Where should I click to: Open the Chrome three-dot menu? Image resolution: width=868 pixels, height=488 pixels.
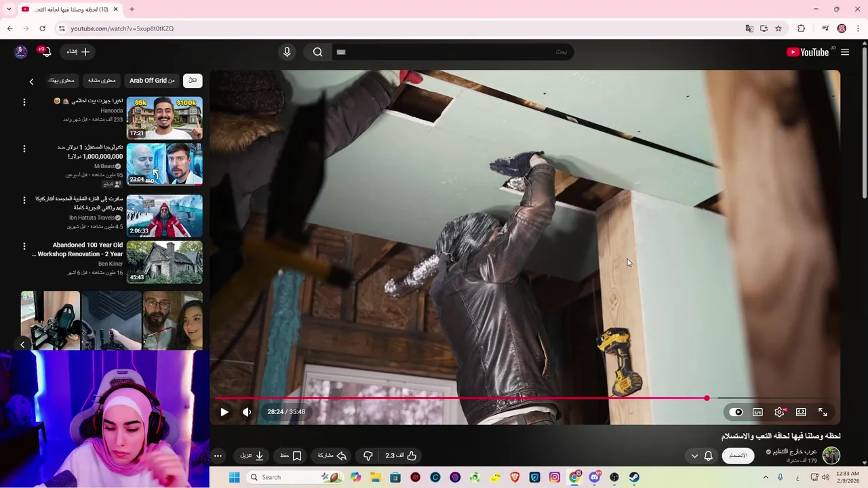tap(859, 28)
